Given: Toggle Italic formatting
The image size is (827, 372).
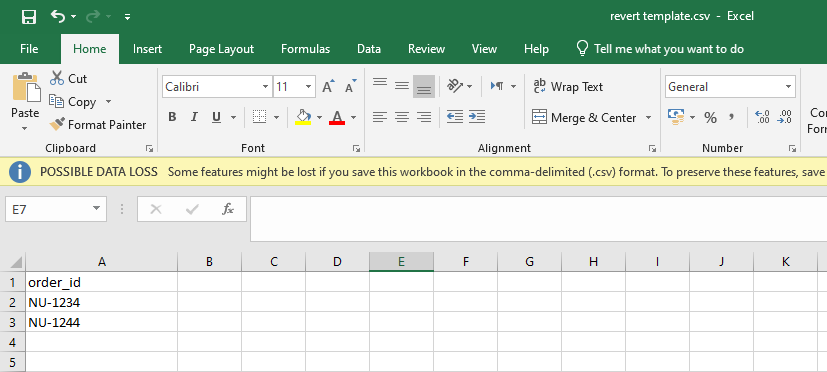Looking at the screenshot, I should point(194,117).
